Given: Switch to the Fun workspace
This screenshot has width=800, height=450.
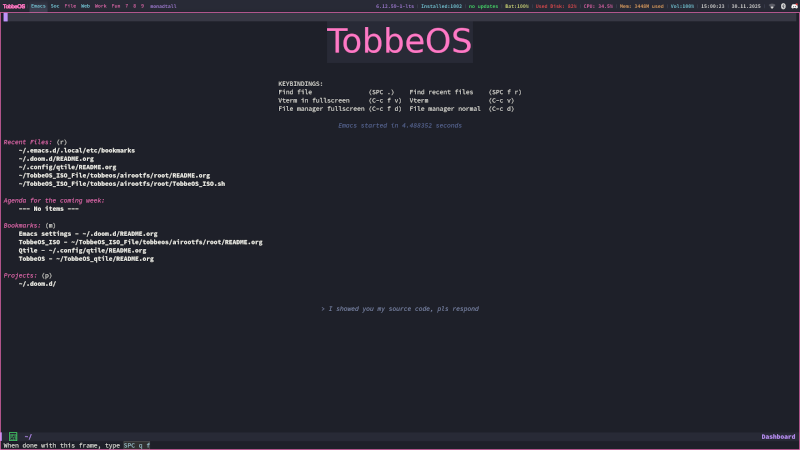Looking at the screenshot, I should [x=116, y=6].
